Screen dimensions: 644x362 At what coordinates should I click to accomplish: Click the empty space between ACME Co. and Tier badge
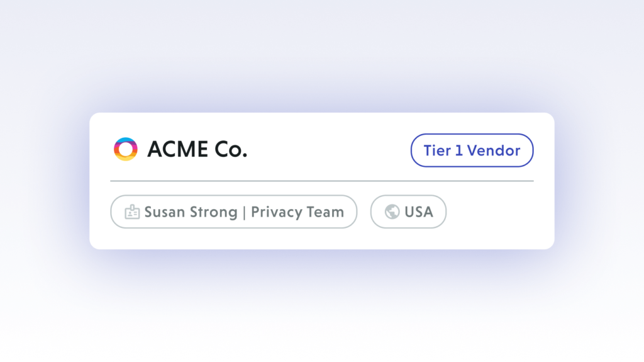point(327,150)
